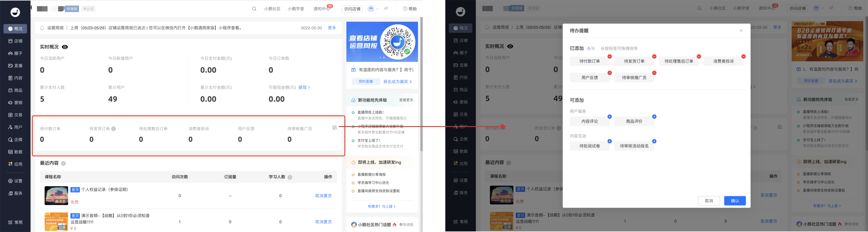Click 访问店铺 button in left window header

point(352,9)
